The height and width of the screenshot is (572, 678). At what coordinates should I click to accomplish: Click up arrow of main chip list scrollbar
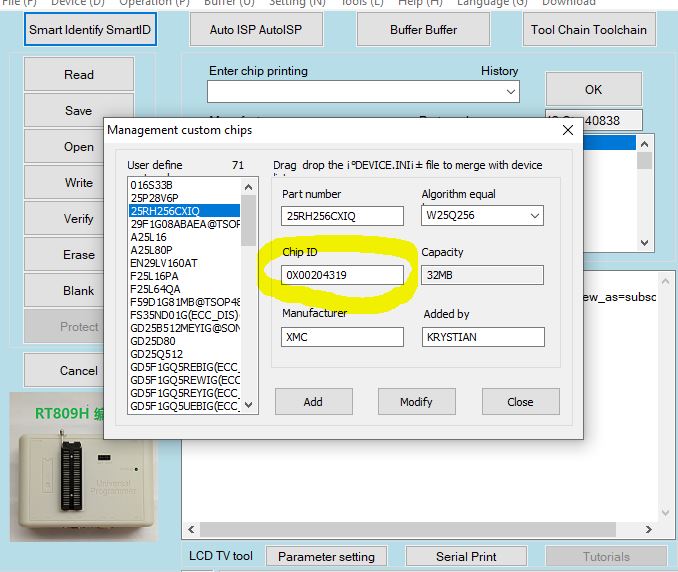coord(645,144)
